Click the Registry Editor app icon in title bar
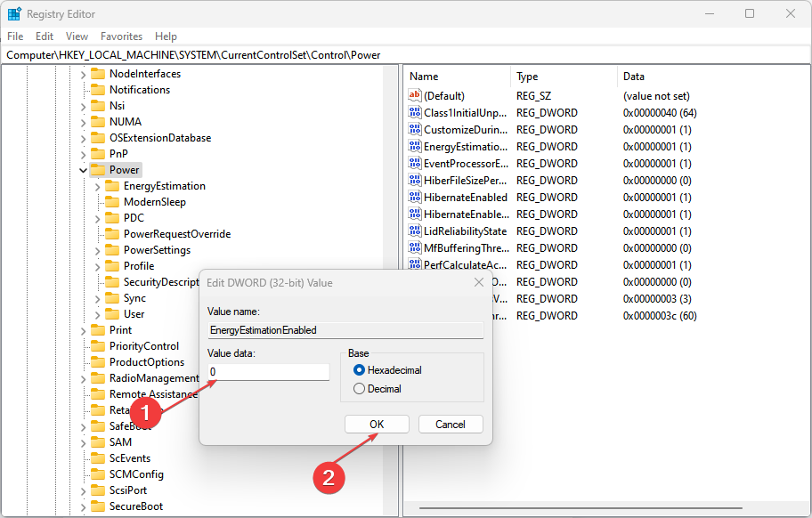The width and height of the screenshot is (812, 518). click(14, 14)
